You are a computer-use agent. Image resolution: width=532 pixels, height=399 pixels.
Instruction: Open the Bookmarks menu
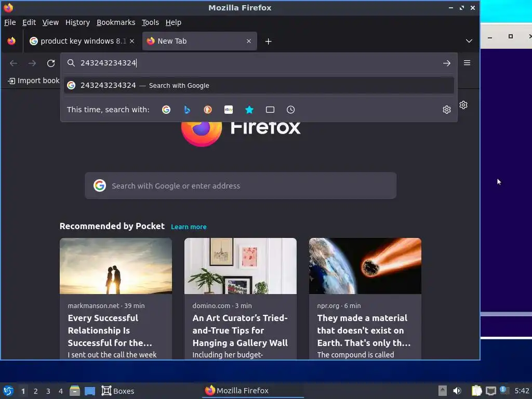coord(116,22)
